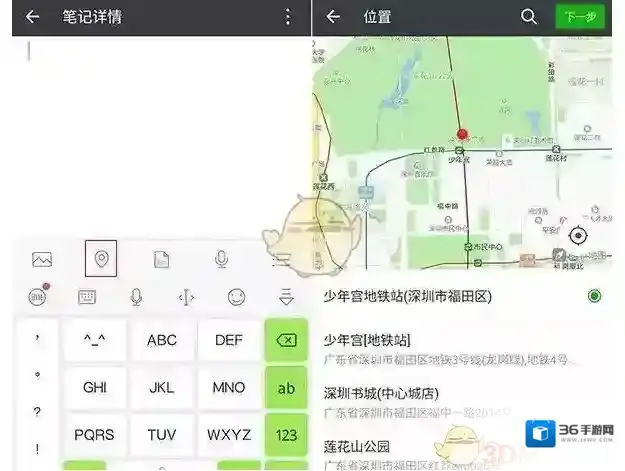Tap the cursor move control icon
The height and width of the screenshot is (471, 625).
[186, 297]
